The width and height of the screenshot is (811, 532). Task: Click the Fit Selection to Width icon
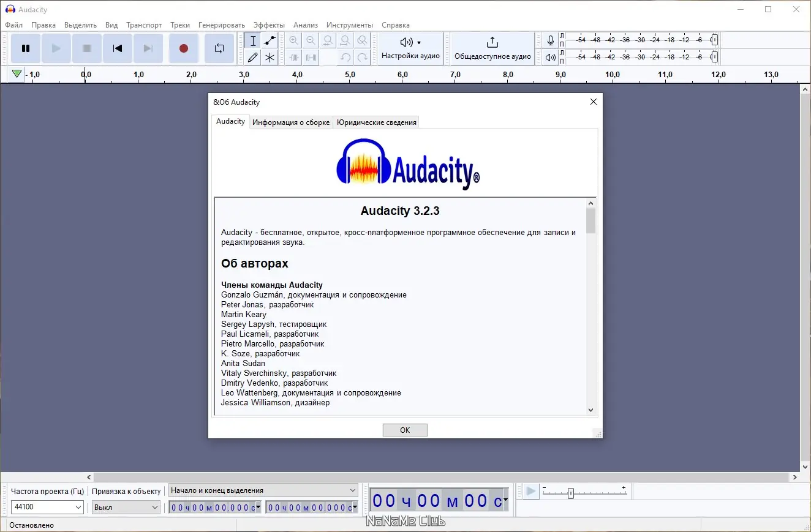click(x=328, y=40)
